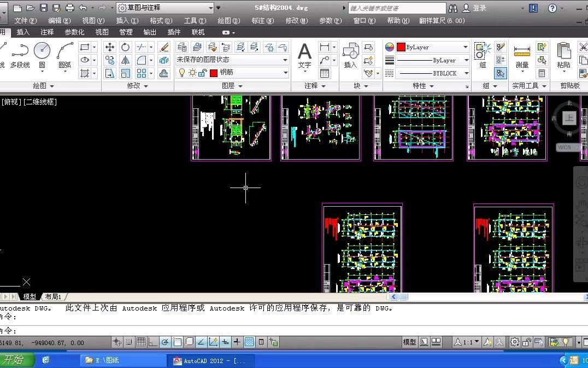Click the Measure (测量) tool
The width and height of the screenshot is (588, 368).
[522, 56]
